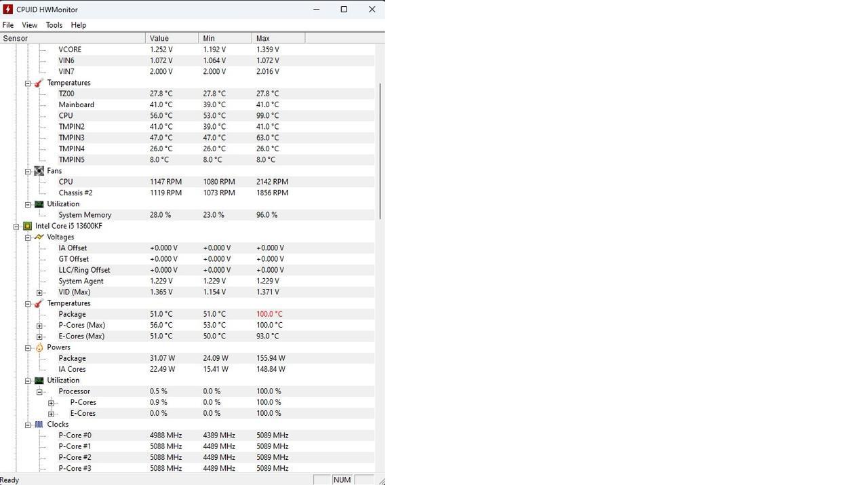
Task: Collapse the CPU Voltages node
Action: pos(28,237)
